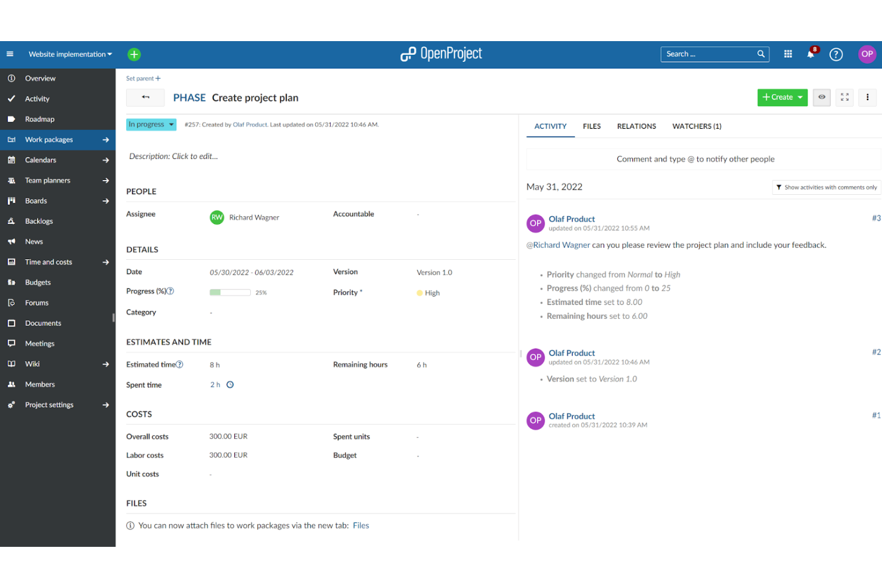
Task: Open the WATCHERS tab
Action: tap(696, 126)
